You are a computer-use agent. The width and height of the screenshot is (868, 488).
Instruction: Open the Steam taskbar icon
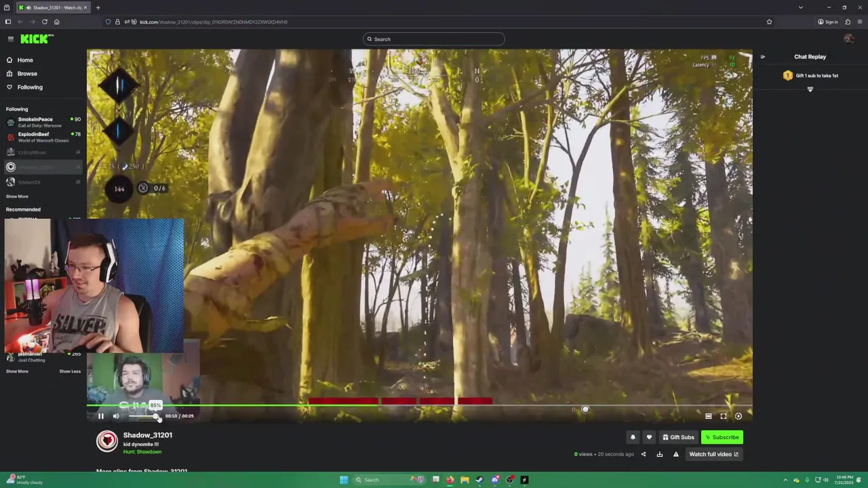(x=479, y=480)
